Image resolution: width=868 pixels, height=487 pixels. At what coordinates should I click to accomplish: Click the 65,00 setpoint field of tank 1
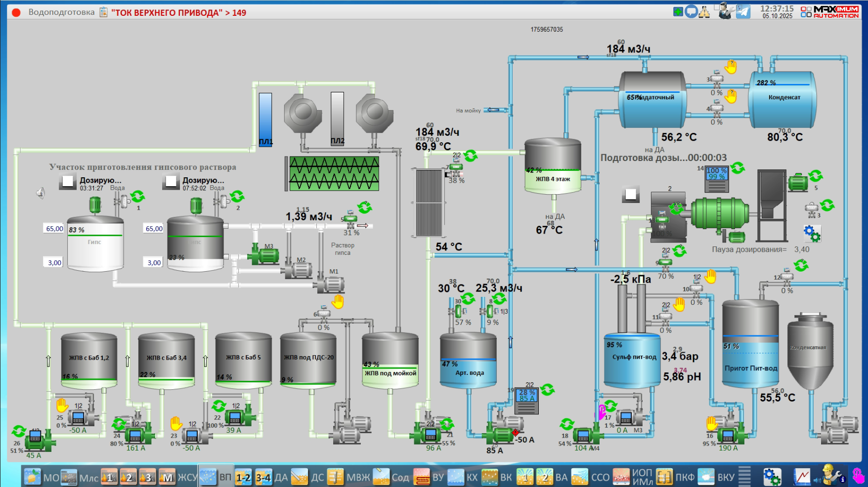(x=54, y=229)
